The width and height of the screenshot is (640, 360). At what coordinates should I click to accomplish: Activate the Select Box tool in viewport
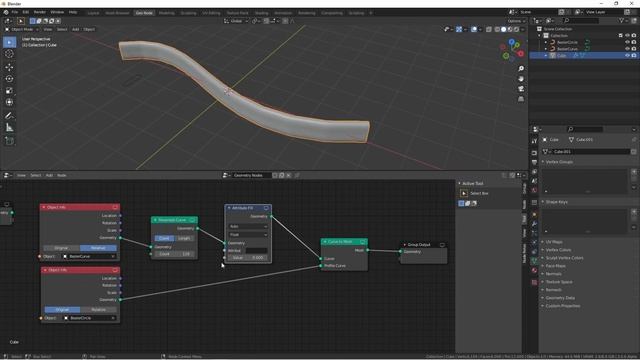coord(9,42)
